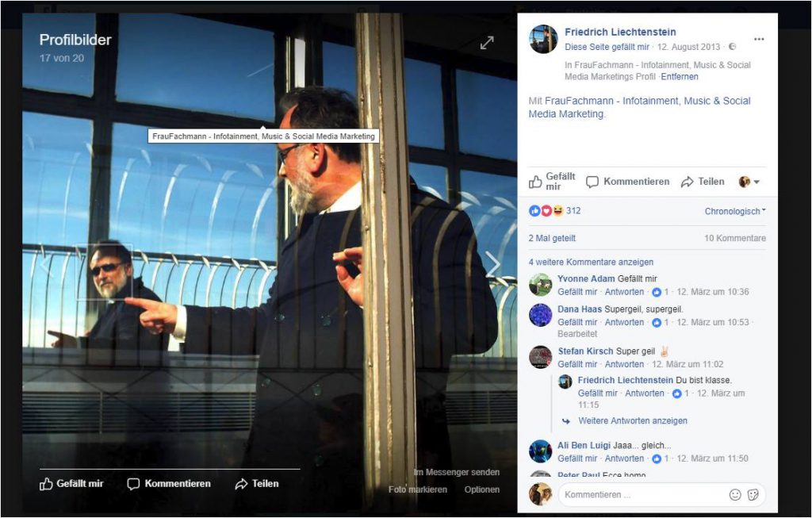The height and width of the screenshot is (518, 812).
Task: Open the three-dot post options menu
Action: (x=759, y=40)
